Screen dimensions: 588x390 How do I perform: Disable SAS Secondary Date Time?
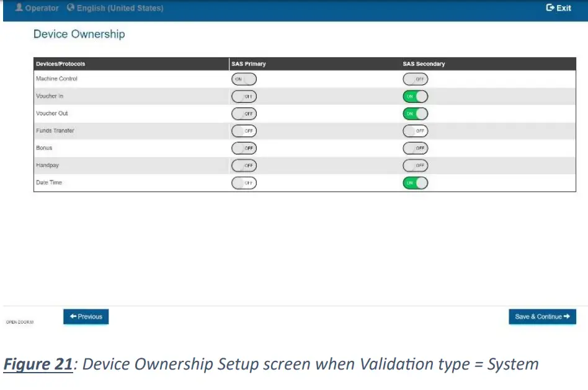click(x=415, y=183)
